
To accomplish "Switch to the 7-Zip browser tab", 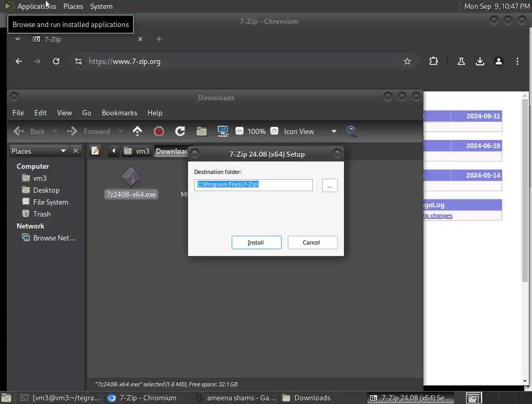I will [x=52, y=39].
